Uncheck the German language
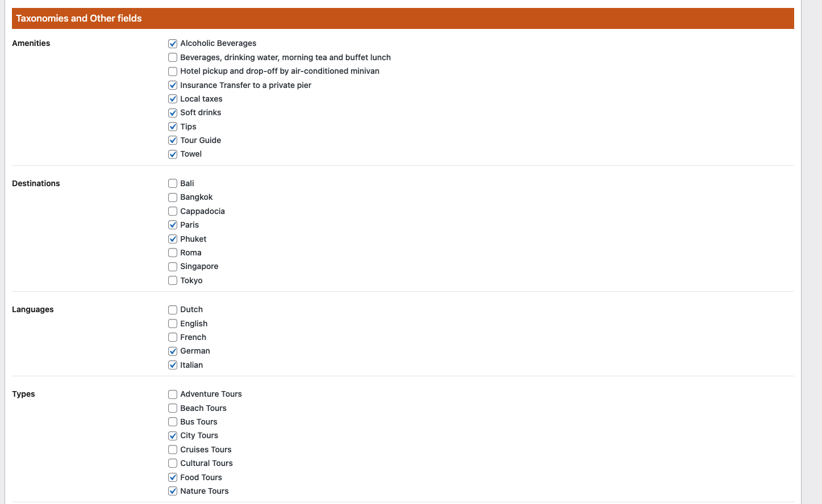The image size is (822, 504). click(x=173, y=351)
